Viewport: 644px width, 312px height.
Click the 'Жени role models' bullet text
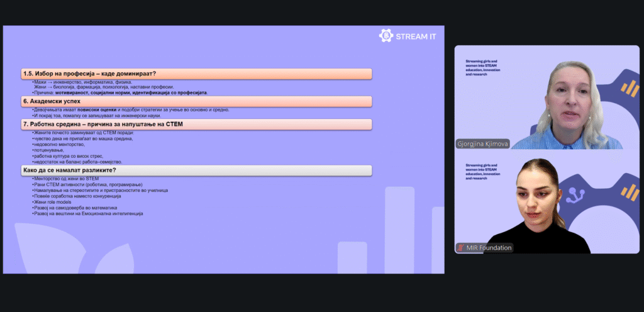(x=53, y=202)
